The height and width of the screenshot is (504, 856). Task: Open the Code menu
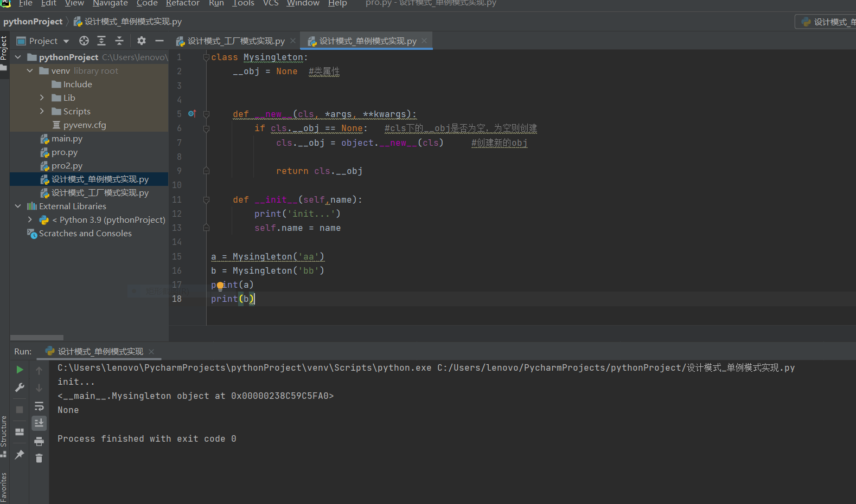tap(147, 3)
